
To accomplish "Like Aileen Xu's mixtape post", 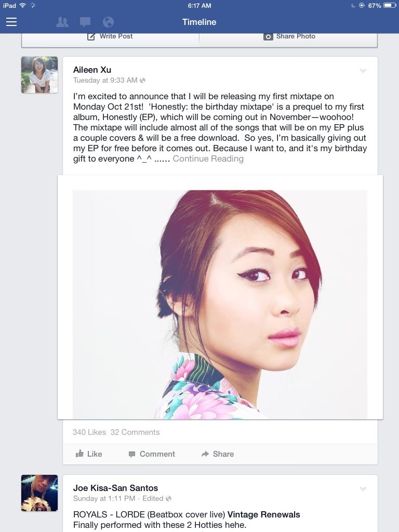I will click(x=89, y=454).
